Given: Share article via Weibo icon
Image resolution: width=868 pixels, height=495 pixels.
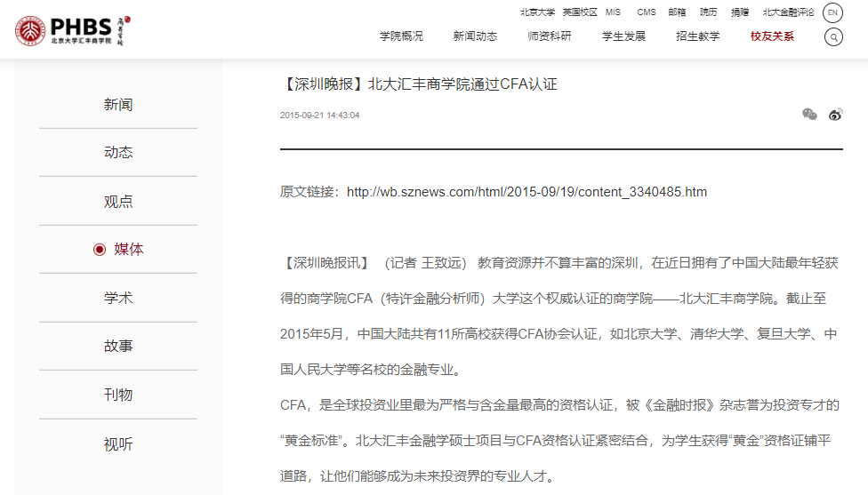Looking at the screenshot, I should pos(835,115).
